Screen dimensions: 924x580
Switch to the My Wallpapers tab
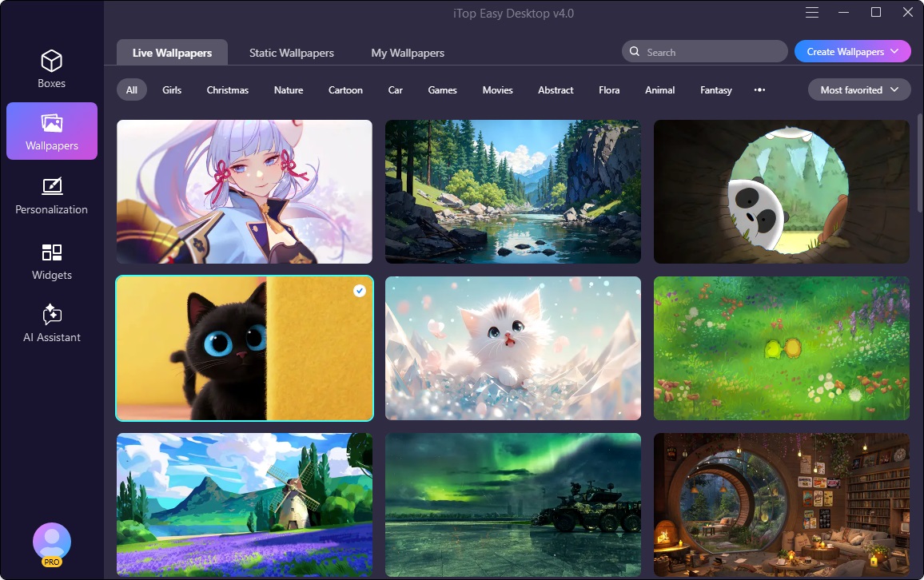408,53
